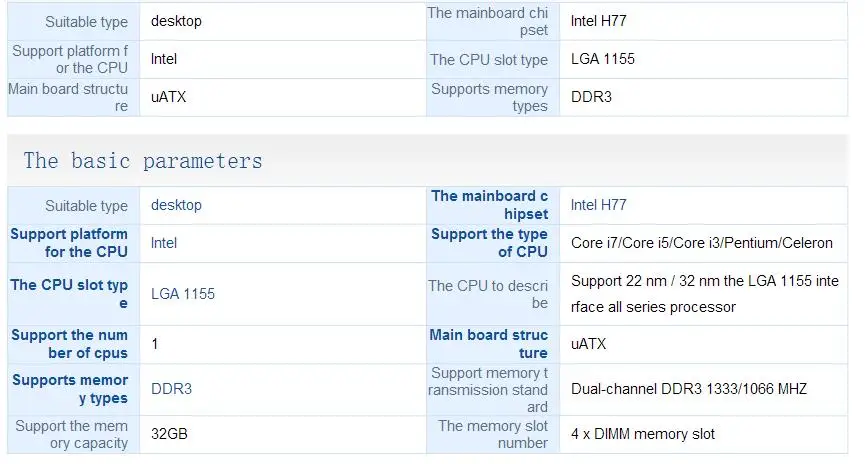Click 'Dual-channel DDR3 1333/1066 MHZ' cell

703,390
